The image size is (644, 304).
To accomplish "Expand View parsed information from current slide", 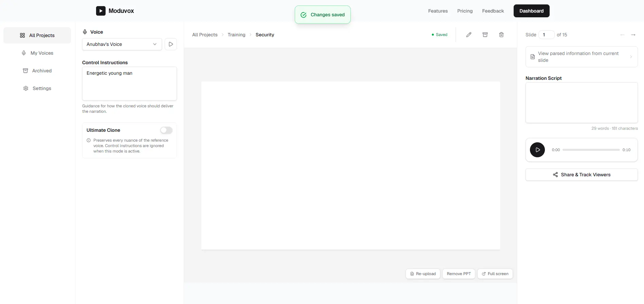I will pos(582,57).
